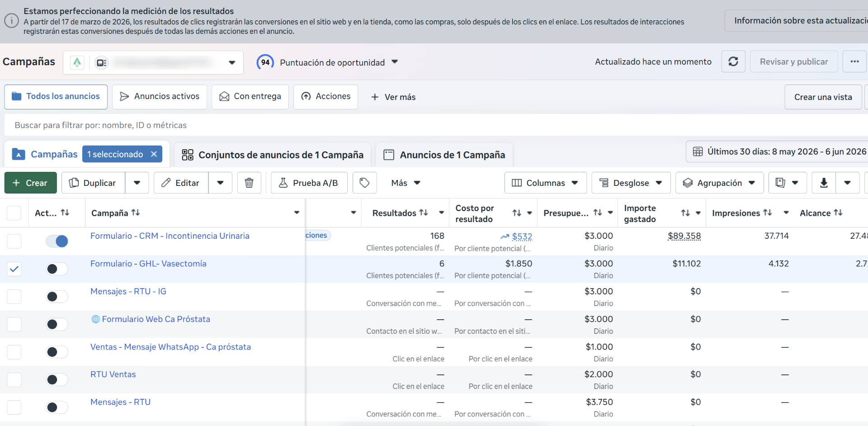Sort the Campaña column with arrows icon
This screenshot has width=868, height=426.
tap(136, 213)
